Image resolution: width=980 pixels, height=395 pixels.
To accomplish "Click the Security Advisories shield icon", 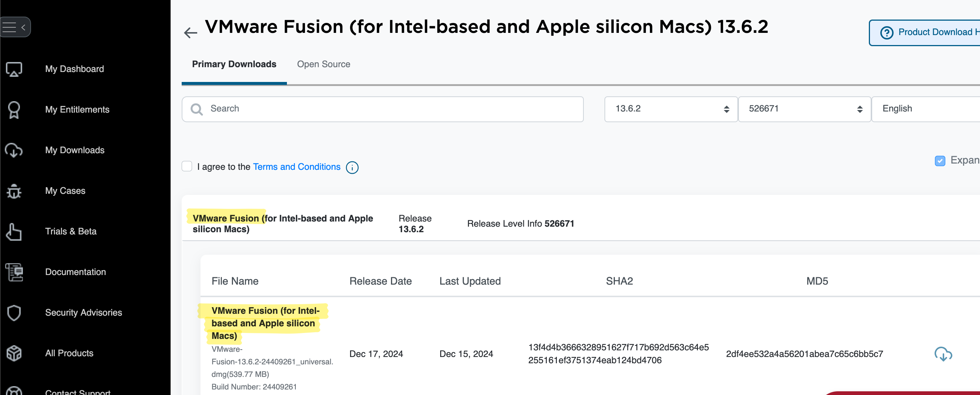I will pyautogui.click(x=14, y=313).
